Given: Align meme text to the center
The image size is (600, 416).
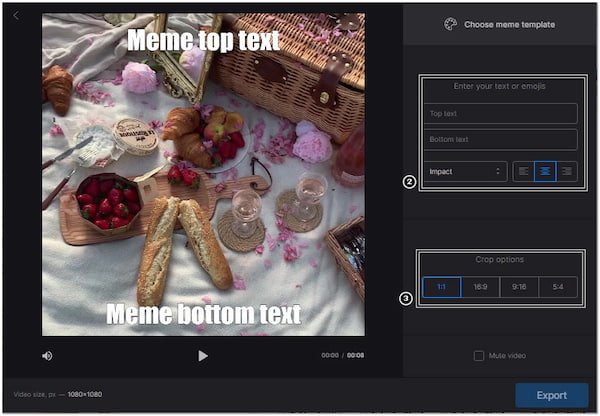Looking at the screenshot, I should click(545, 171).
